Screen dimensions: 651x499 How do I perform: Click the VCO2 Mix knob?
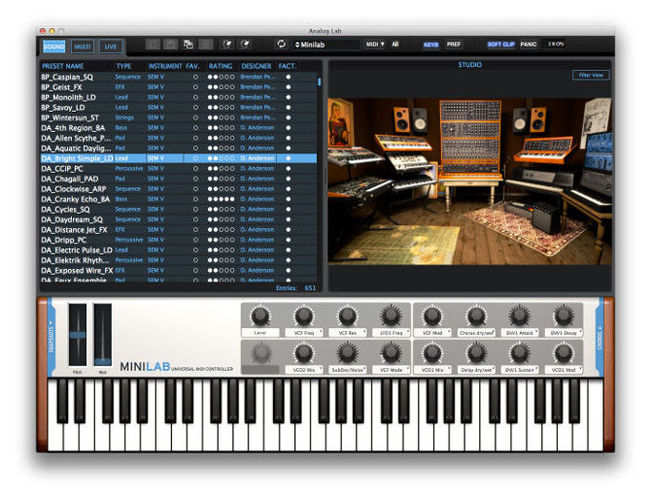(304, 353)
